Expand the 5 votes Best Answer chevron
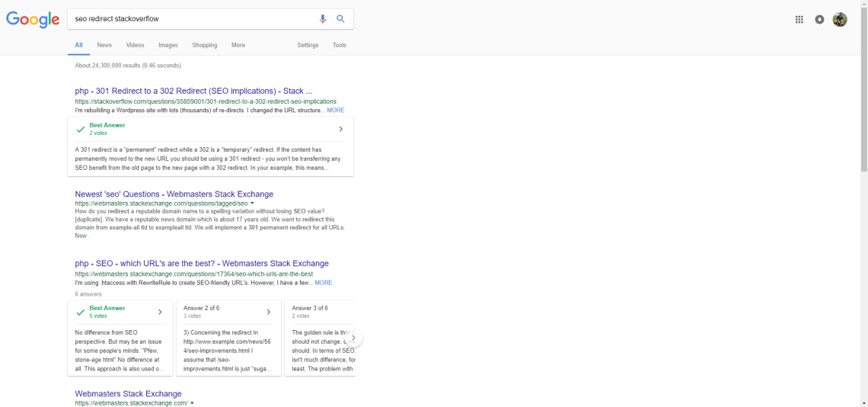 click(x=160, y=312)
